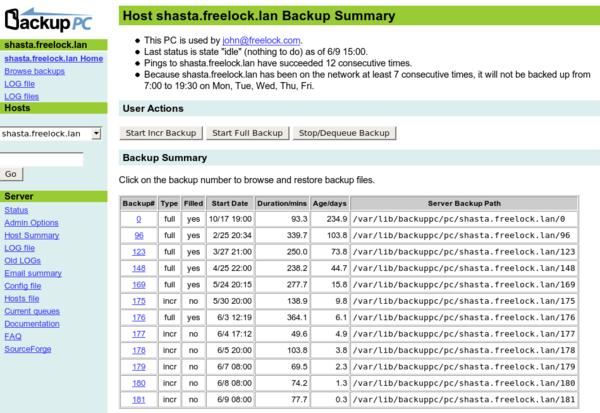Open SourceForge link
The height and width of the screenshot is (413, 600).
(x=28, y=349)
